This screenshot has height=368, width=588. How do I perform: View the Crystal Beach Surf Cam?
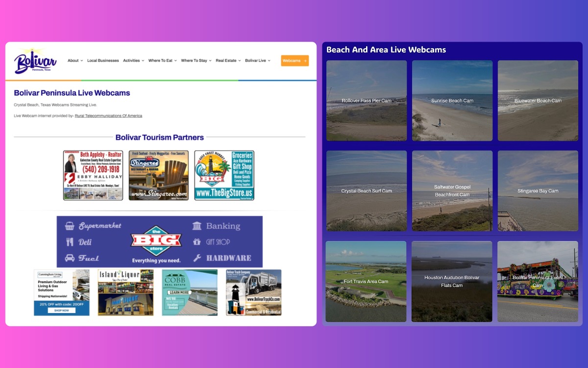click(x=366, y=191)
